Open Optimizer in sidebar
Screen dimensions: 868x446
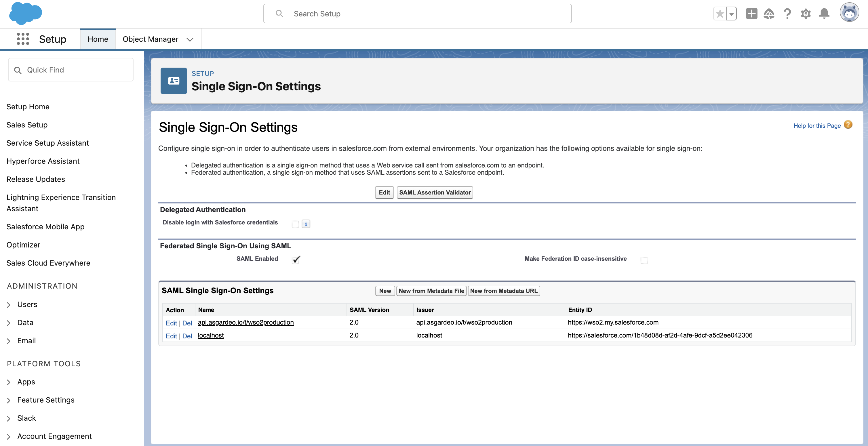tap(23, 245)
